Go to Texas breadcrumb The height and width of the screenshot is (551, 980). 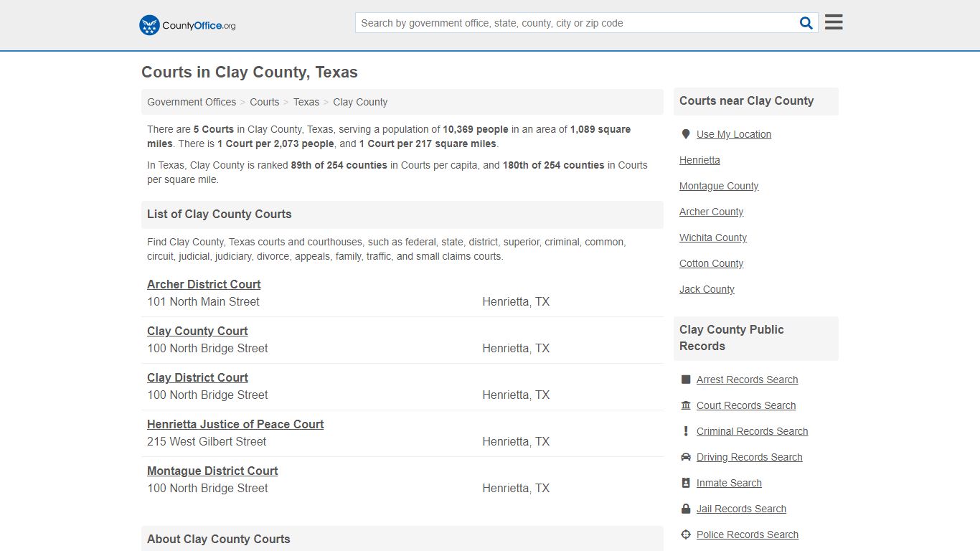(306, 102)
